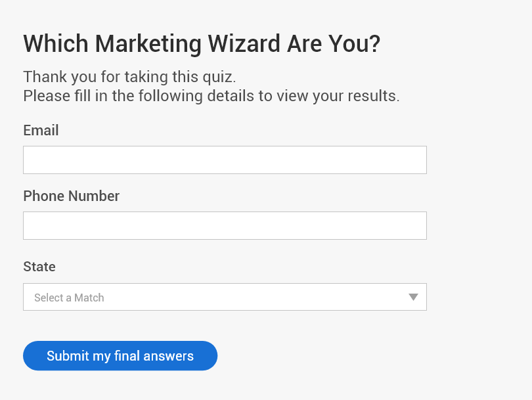Click the Email field label
The width and height of the screenshot is (532, 400).
[41, 131]
